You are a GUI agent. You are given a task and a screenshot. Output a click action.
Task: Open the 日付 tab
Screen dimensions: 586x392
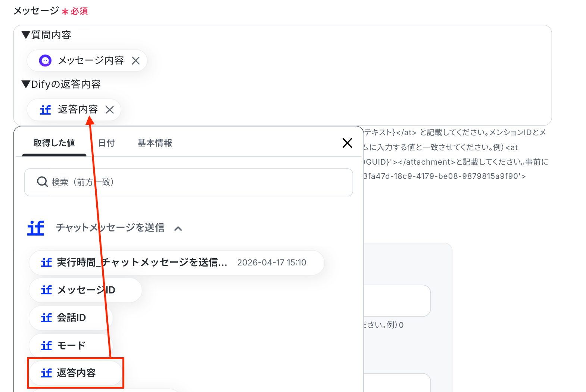[x=106, y=143]
